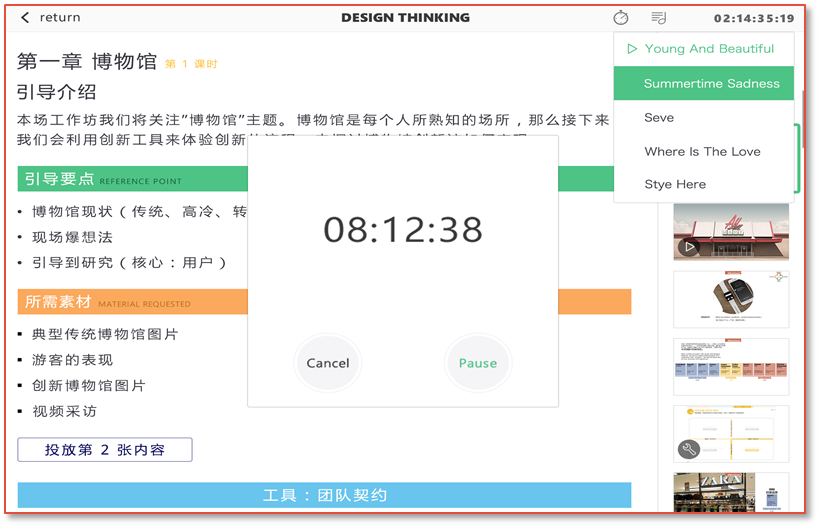
Task: Click the back arrow icon beside return
Action: click(x=25, y=18)
